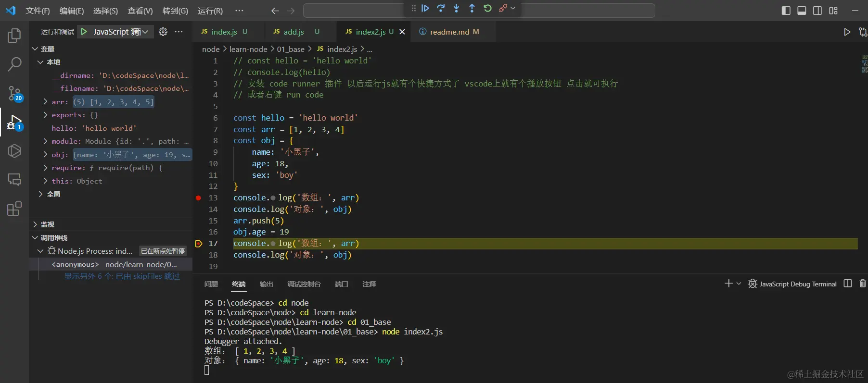Open the 文件(F) menu

click(38, 11)
